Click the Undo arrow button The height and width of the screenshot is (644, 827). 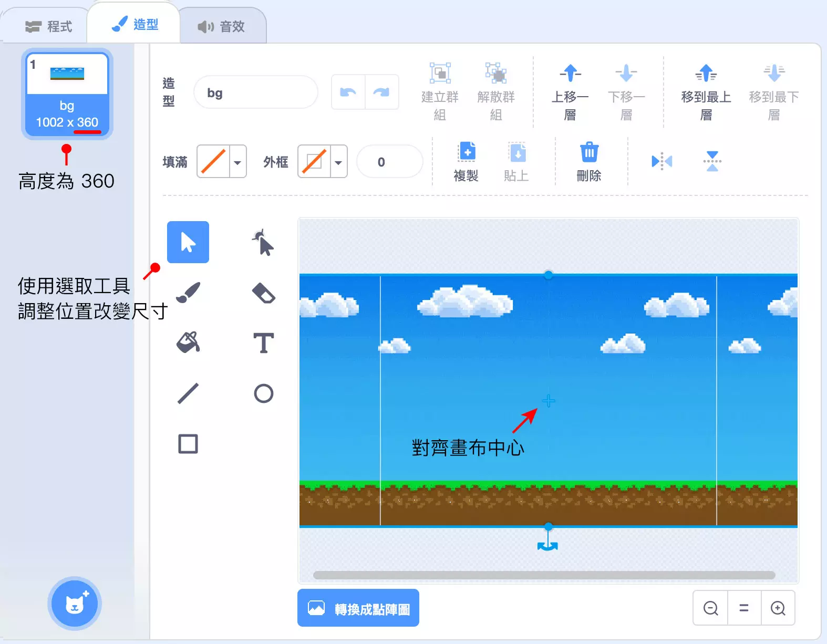348,92
